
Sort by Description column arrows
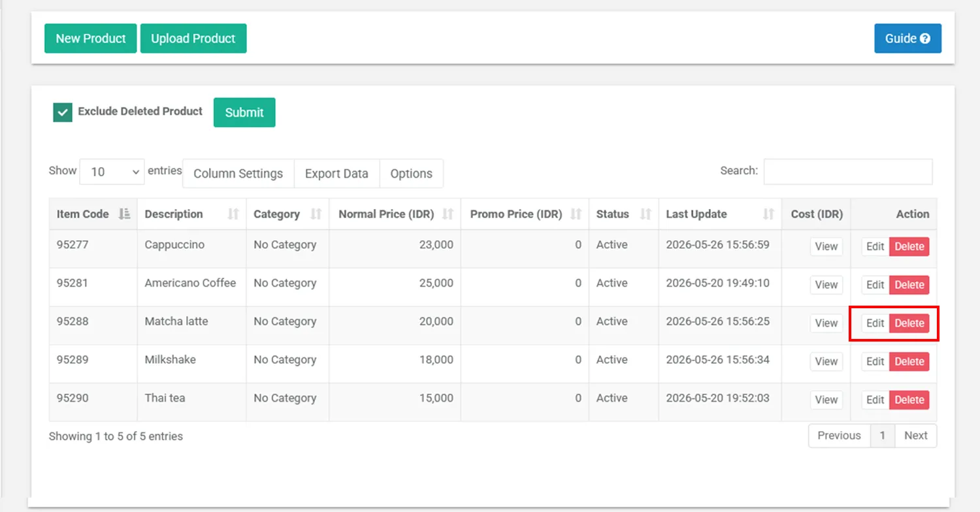(x=233, y=214)
